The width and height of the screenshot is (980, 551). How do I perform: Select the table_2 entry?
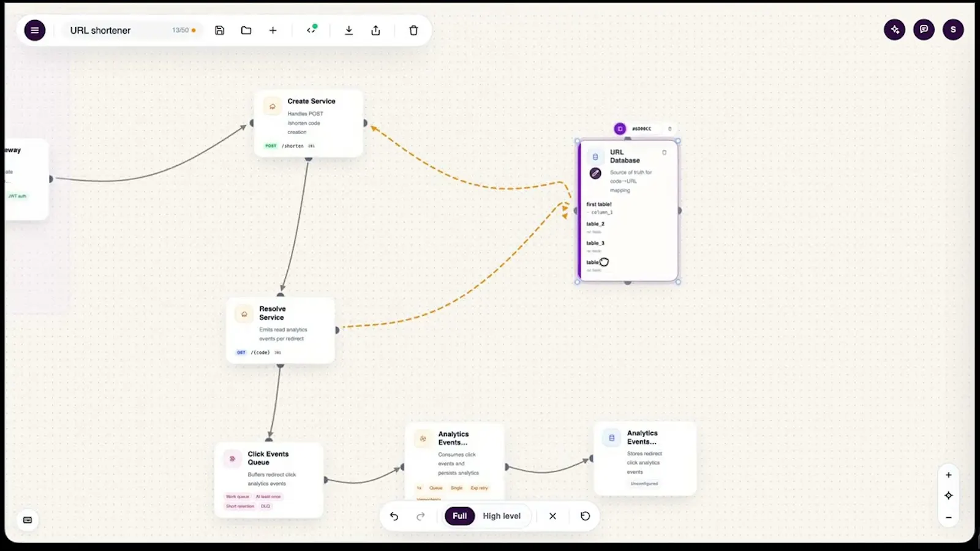(x=595, y=224)
